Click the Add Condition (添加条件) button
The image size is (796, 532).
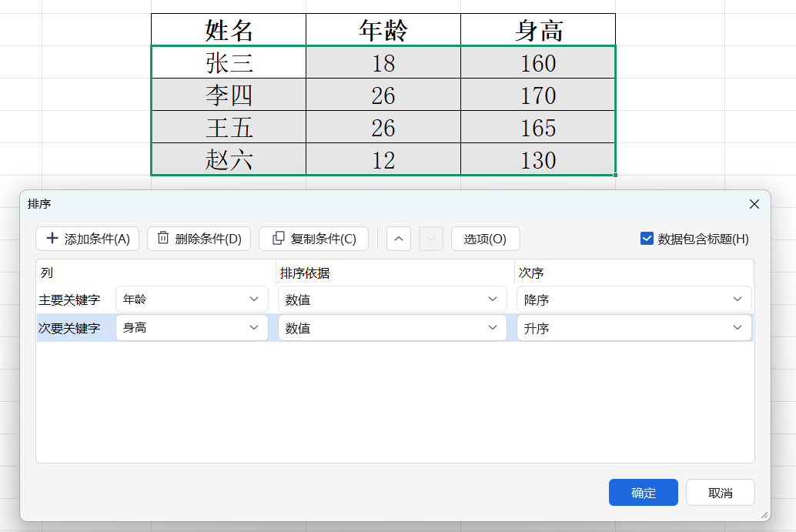pos(87,239)
